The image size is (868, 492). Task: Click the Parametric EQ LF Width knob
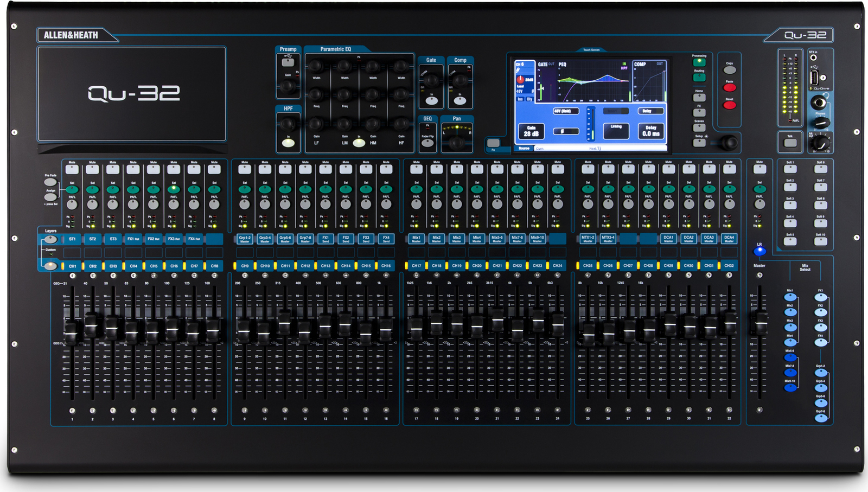tap(316, 66)
